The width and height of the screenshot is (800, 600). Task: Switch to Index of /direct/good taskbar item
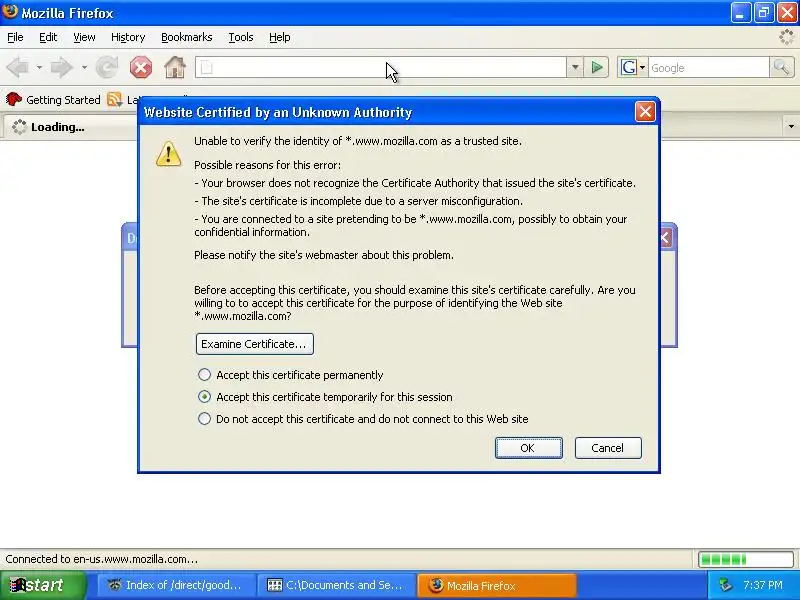point(176,585)
